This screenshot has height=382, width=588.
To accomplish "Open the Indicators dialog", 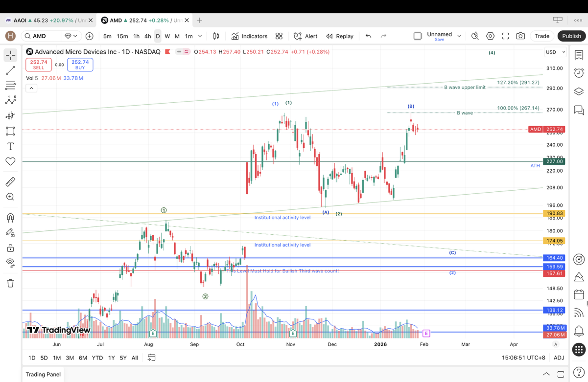I will coord(250,36).
